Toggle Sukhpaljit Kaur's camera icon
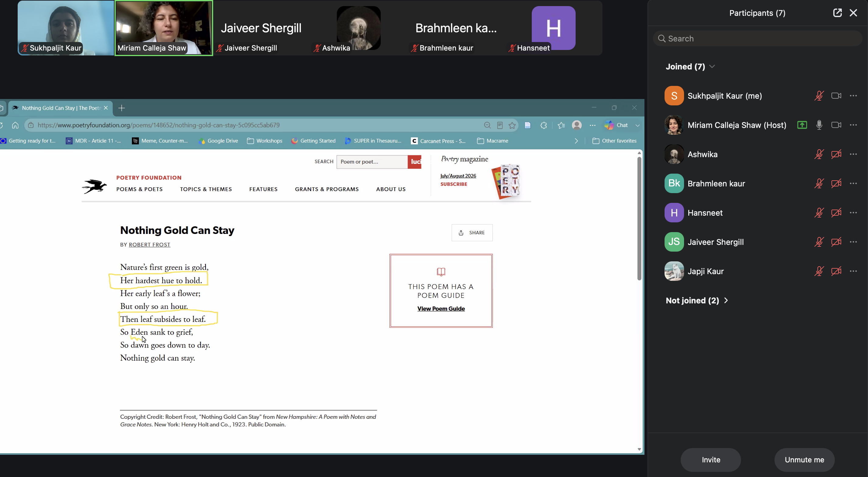This screenshot has width=868, height=477. point(836,96)
